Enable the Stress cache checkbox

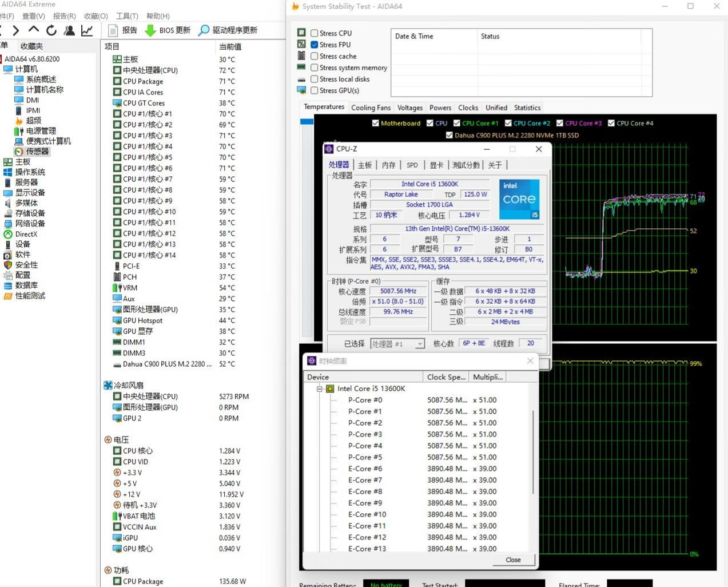coord(315,56)
